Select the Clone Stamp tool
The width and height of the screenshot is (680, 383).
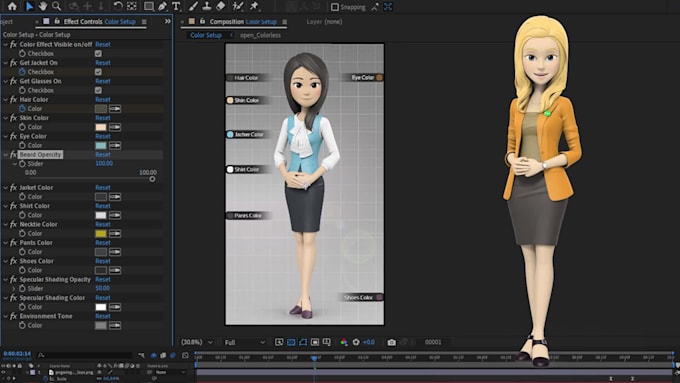[207, 6]
